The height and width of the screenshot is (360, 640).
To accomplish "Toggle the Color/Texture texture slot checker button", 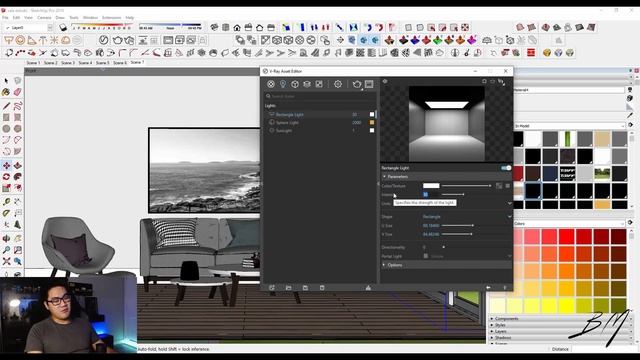I will pos(499,186).
